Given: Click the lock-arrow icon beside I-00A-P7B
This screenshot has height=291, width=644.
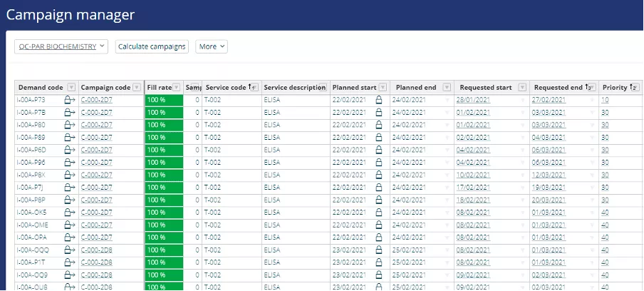Looking at the screenshot, I should click(70, 113).
